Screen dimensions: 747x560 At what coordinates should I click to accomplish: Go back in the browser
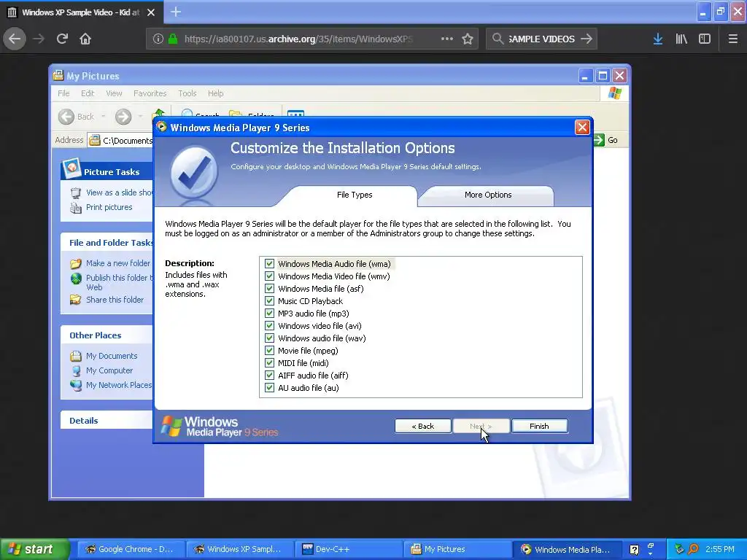(15, 39)
